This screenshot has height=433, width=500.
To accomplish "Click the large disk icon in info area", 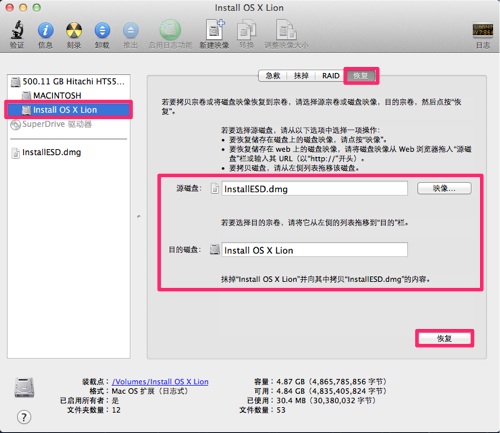I will point(24,387).
